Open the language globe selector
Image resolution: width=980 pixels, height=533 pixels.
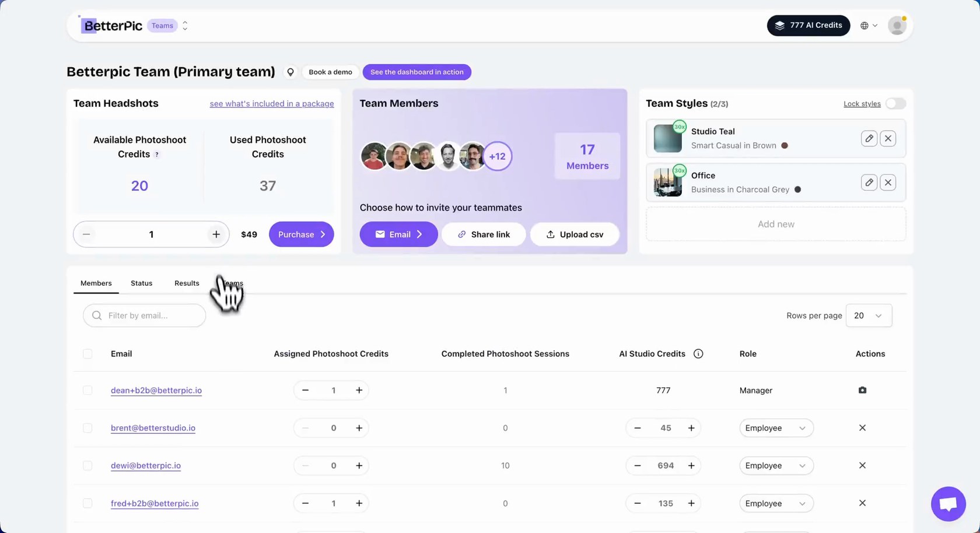(869, 26)
